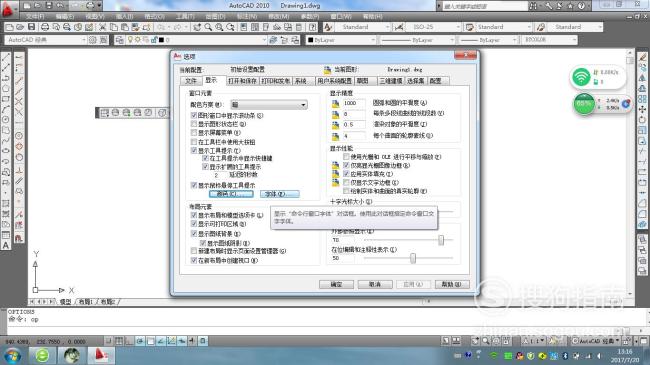Click the 外部参照显示 fade slider handle
650x365 pixels.
pyautogui.click(x=441, y=240)
